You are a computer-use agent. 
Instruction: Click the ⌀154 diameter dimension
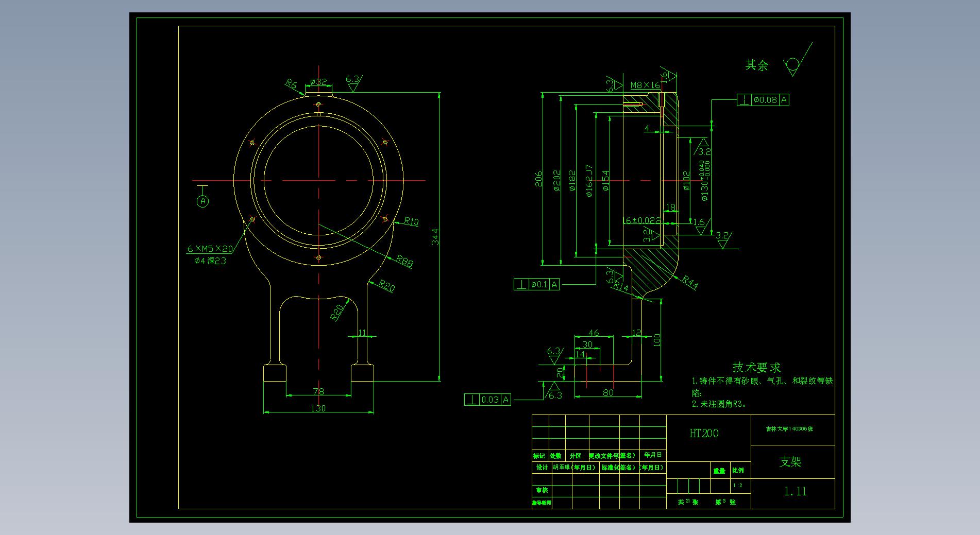pos(605,181)
